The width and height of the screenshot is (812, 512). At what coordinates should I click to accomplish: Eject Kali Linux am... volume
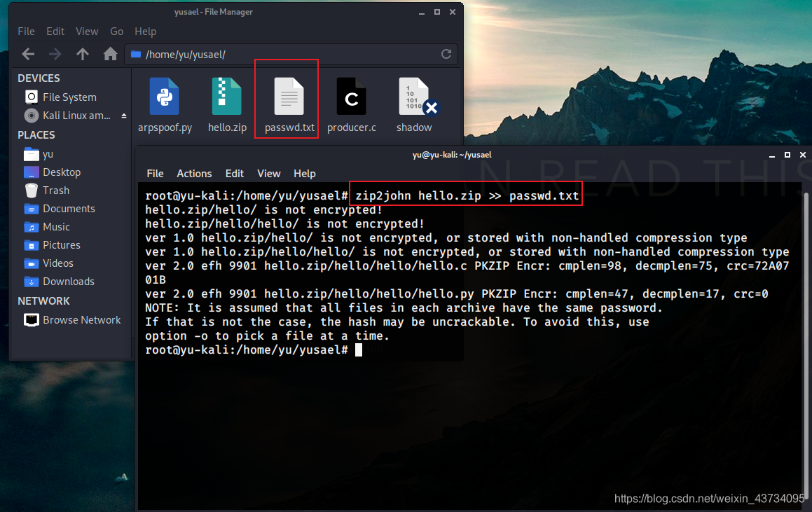tap(124, 116)
